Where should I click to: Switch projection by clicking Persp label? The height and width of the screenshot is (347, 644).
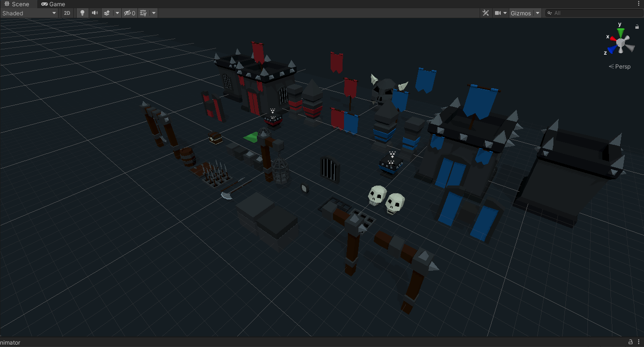[622, 67]
